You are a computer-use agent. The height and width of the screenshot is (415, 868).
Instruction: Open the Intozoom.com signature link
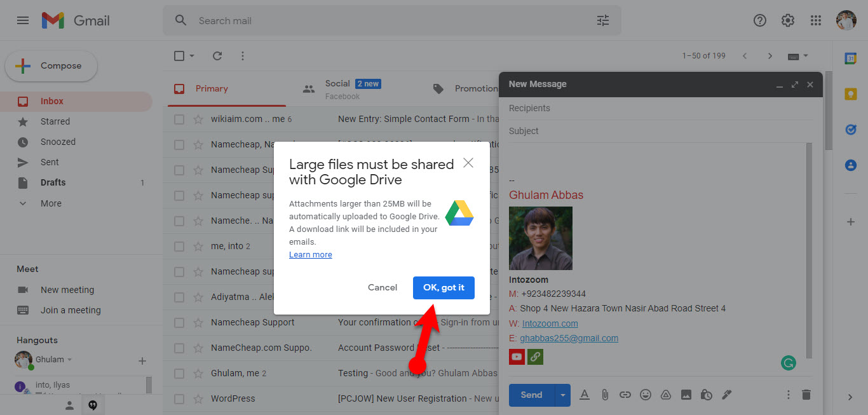point(550,323)
